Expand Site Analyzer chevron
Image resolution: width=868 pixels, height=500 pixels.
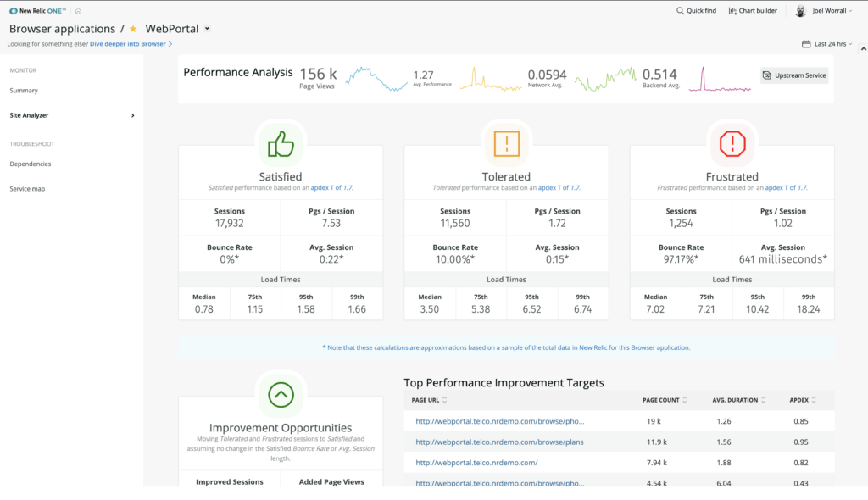(133, 115)
